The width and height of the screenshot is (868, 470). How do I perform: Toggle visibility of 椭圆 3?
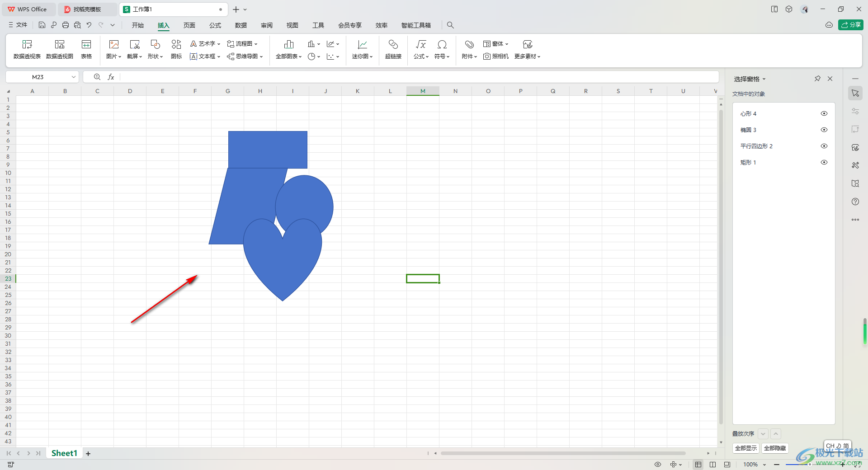(824, 130)
